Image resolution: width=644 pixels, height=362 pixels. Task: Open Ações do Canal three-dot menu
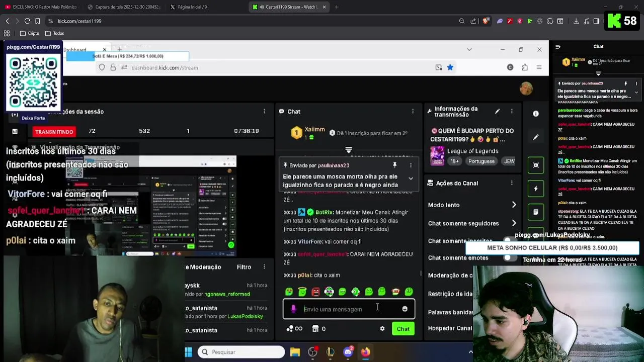coord(512,183)
